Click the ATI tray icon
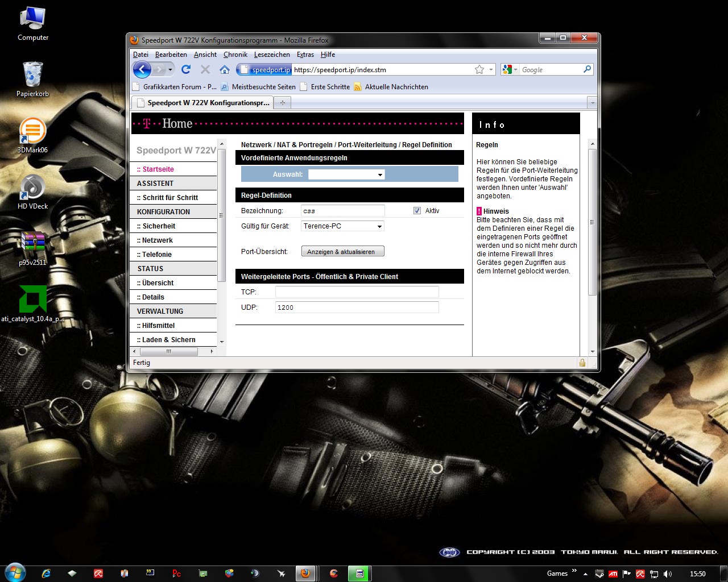728x582 pixels. (613, 574)
